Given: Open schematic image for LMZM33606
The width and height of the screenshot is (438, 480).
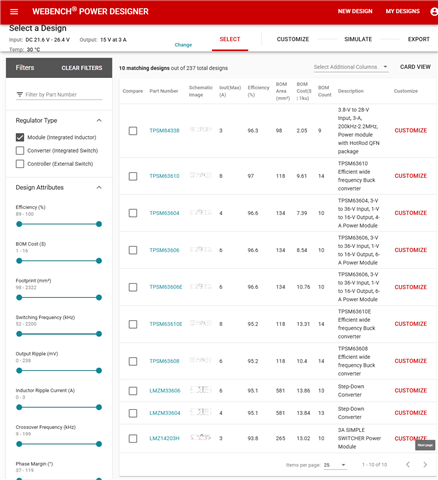Looking at the screenshot, I should 201,390.
